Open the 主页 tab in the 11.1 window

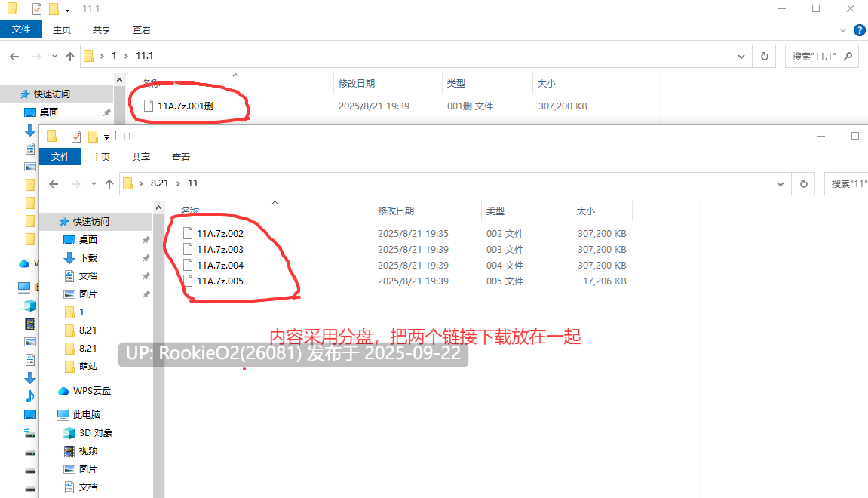click(x=61, y=30)
